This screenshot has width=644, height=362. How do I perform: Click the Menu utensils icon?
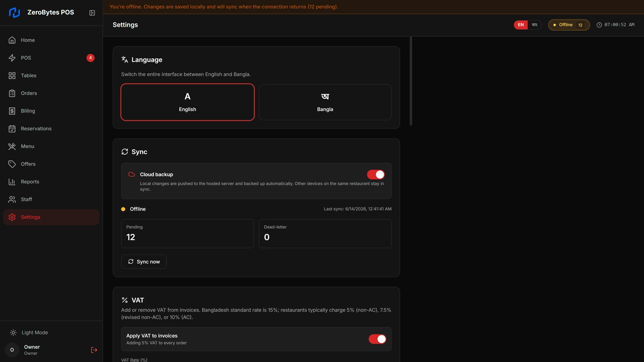pos(12,146)
